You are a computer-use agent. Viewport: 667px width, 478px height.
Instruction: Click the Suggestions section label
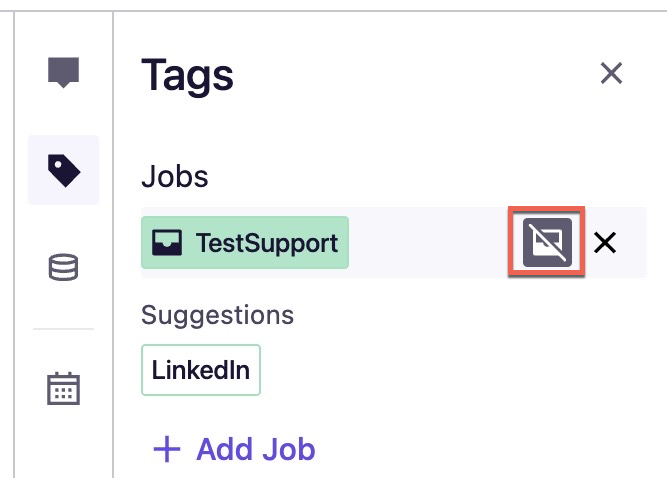[217, 316]
